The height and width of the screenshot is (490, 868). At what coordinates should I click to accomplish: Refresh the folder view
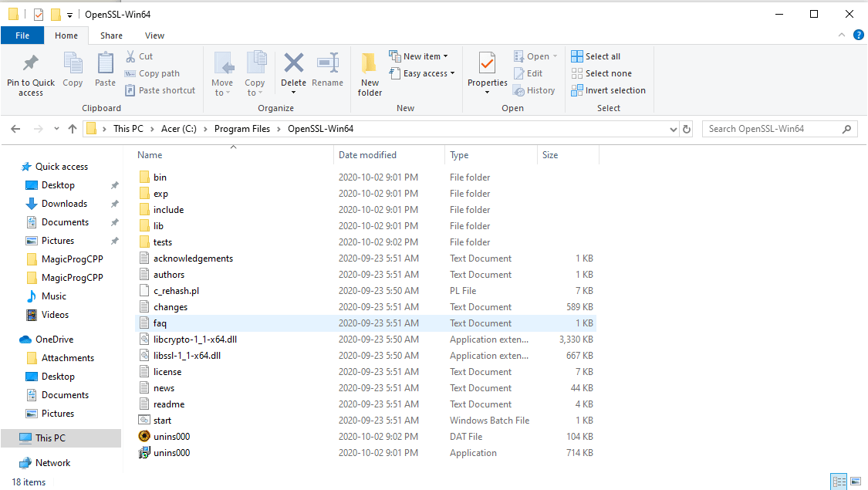point(687,129)
